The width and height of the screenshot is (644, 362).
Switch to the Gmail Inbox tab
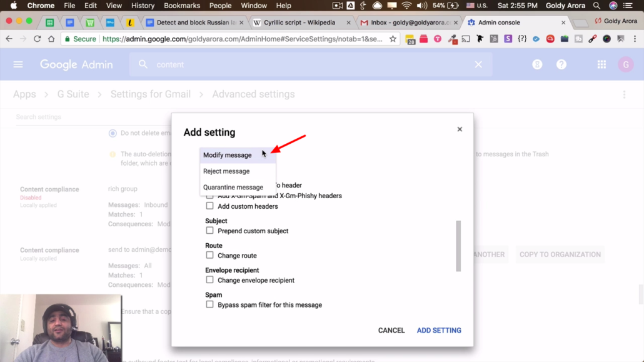(408, 23)
